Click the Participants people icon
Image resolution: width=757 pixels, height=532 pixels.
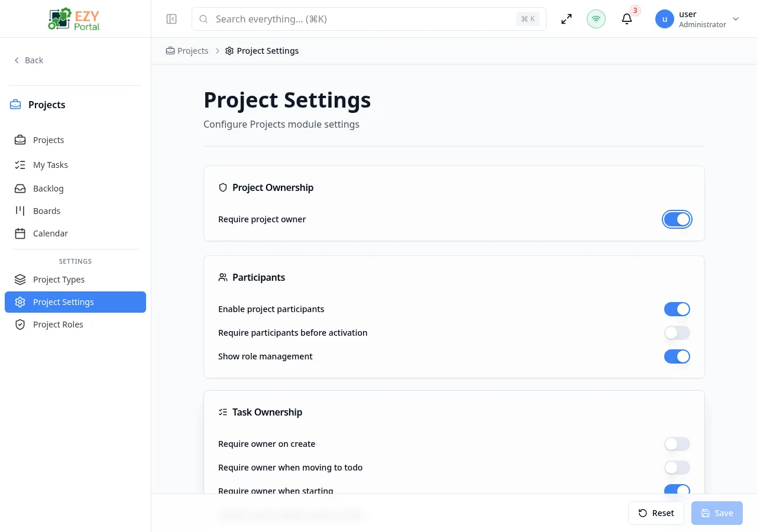click(223, 277)
